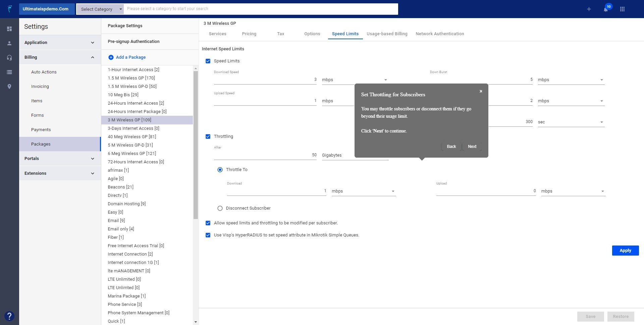Open the map location pin icon
This screenshot has width=644, height=325.
[9, 87]
